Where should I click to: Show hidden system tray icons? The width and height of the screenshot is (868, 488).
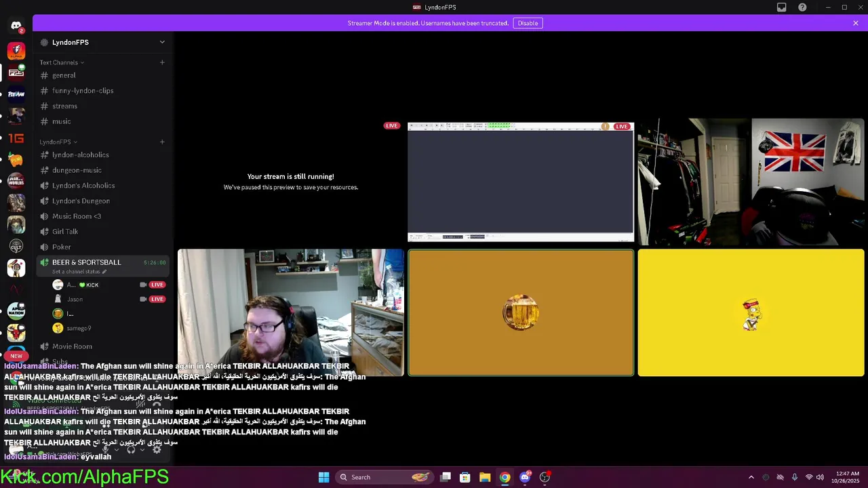pyautogui.click(x=751, y=477)
